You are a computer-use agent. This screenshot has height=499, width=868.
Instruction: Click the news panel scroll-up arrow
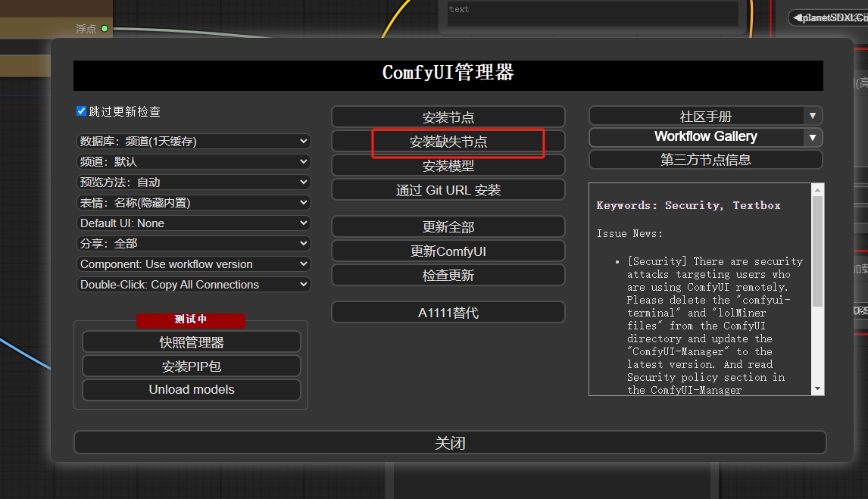[x=817, y=190]
